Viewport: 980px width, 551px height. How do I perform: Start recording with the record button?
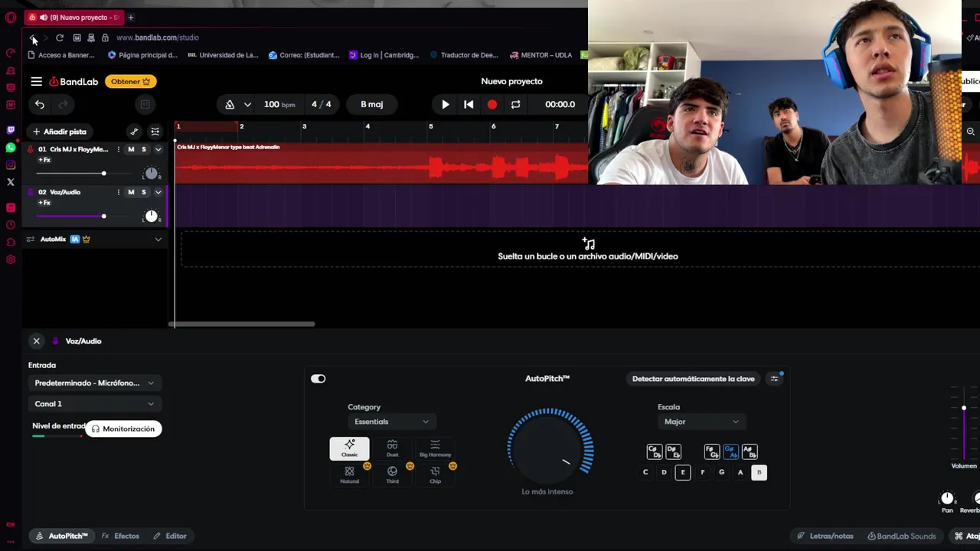coord(492,104)
